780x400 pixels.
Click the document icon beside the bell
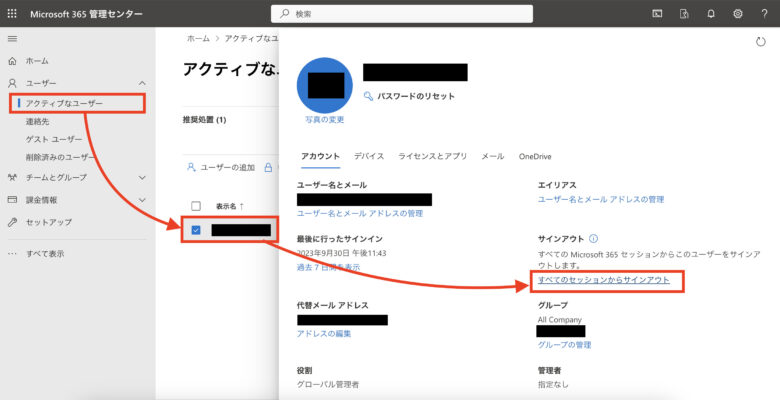coord(684,14)
